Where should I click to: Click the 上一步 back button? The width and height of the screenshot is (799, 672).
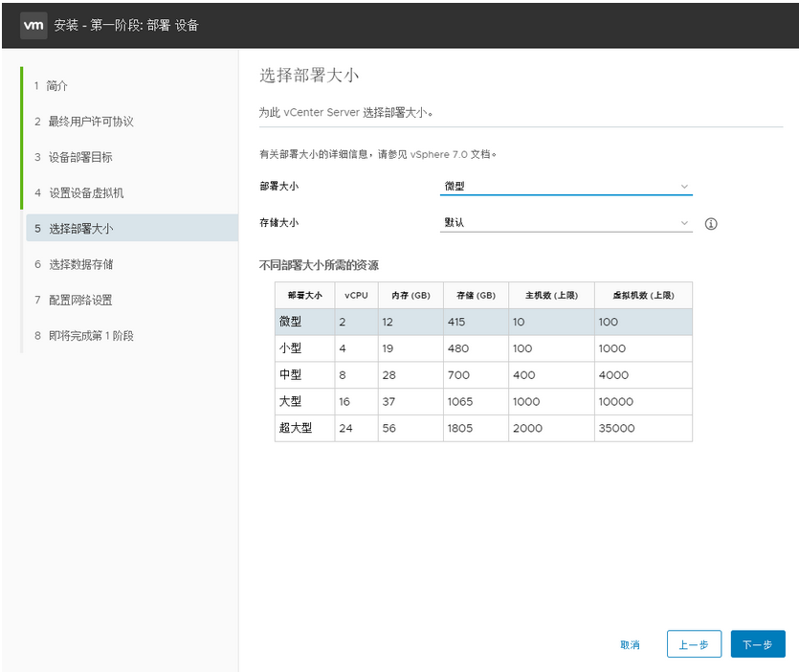click(694, 644)
